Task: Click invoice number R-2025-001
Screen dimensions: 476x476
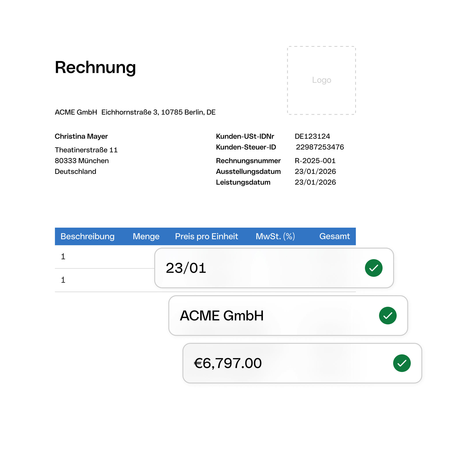Action: coord(315,161)
